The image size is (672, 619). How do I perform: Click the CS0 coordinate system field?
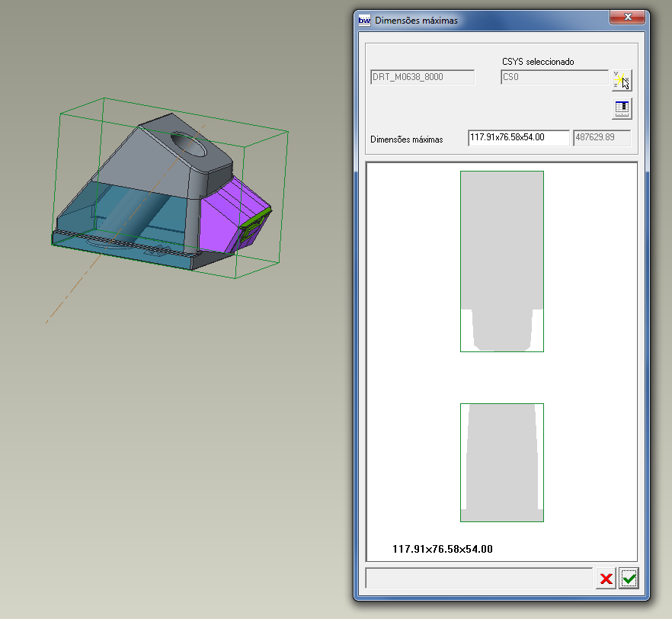point(555,77)
